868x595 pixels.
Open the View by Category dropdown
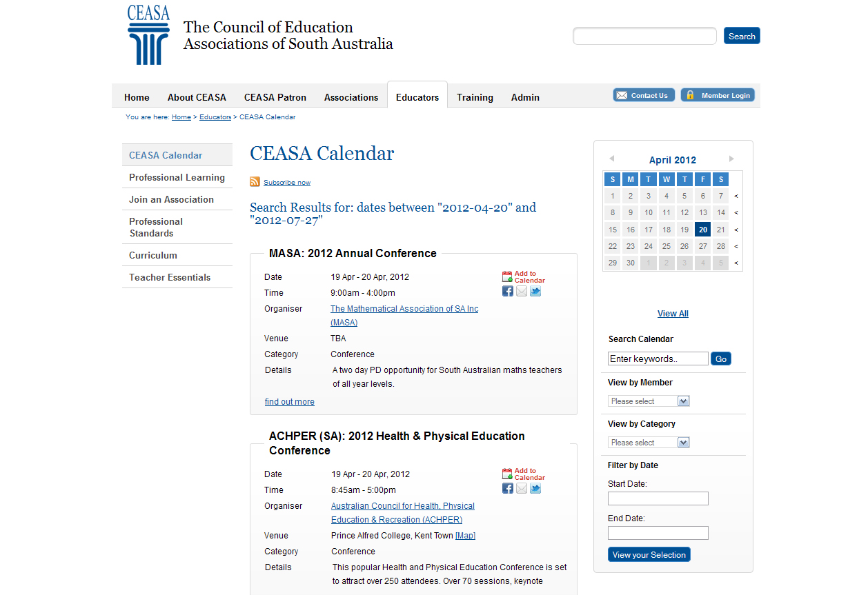(x=648, y=443)
